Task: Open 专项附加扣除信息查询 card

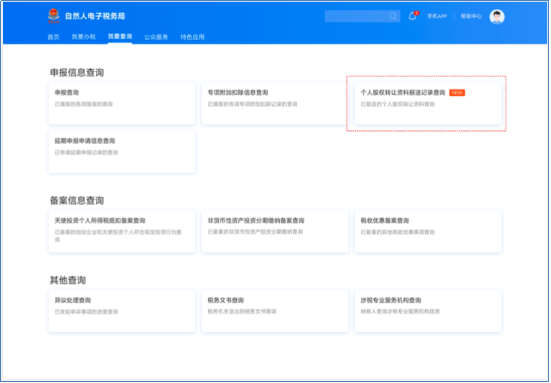Action: 275,103
